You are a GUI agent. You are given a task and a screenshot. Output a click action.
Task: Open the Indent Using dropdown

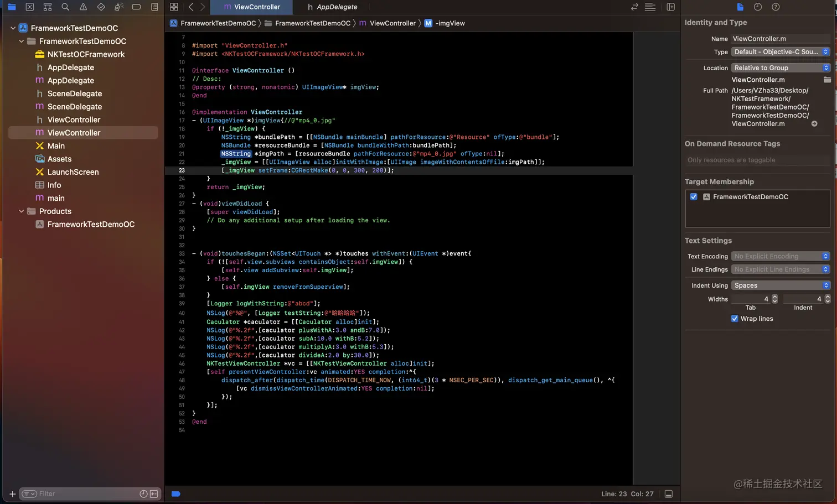point(781,285)
